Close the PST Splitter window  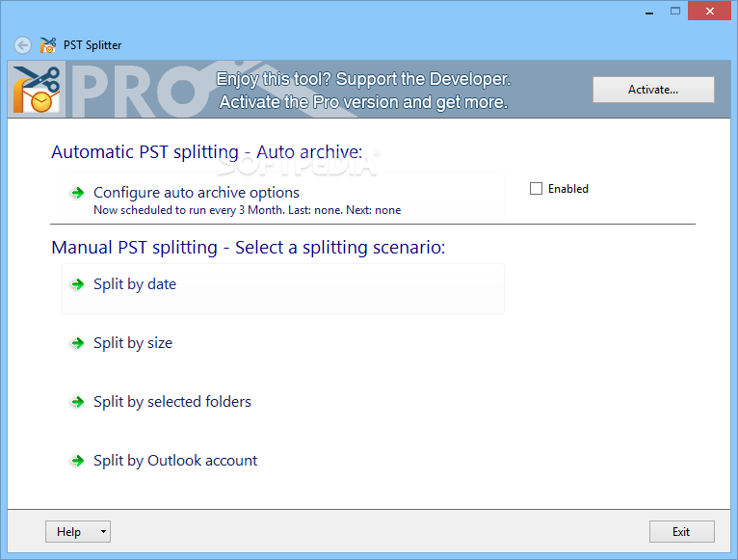pyautogui.click(x=710, y=11)
